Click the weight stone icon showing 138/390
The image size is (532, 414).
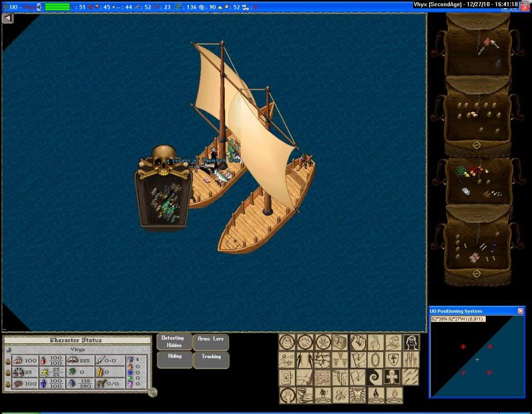coord(72,384)
